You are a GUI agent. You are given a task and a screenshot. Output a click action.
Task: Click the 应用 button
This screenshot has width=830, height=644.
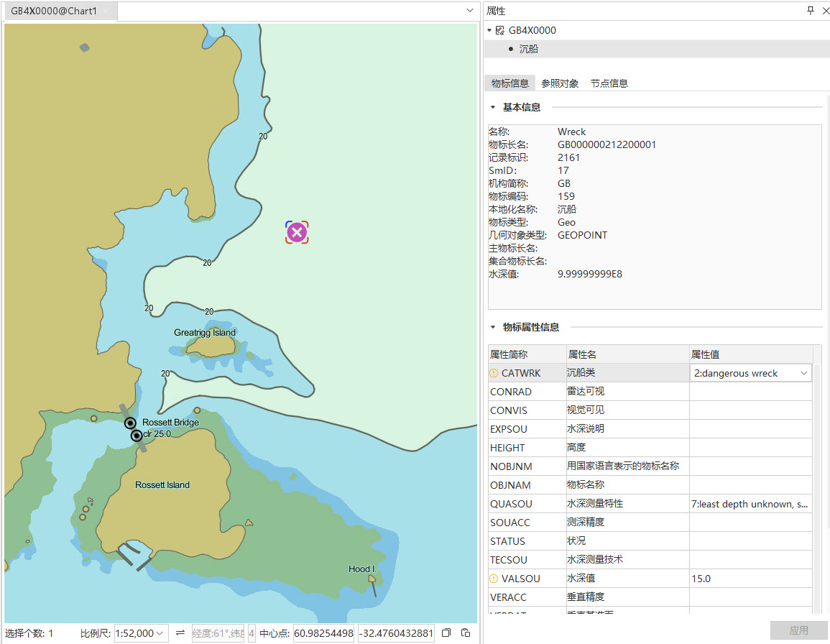(x=798, y=630)
